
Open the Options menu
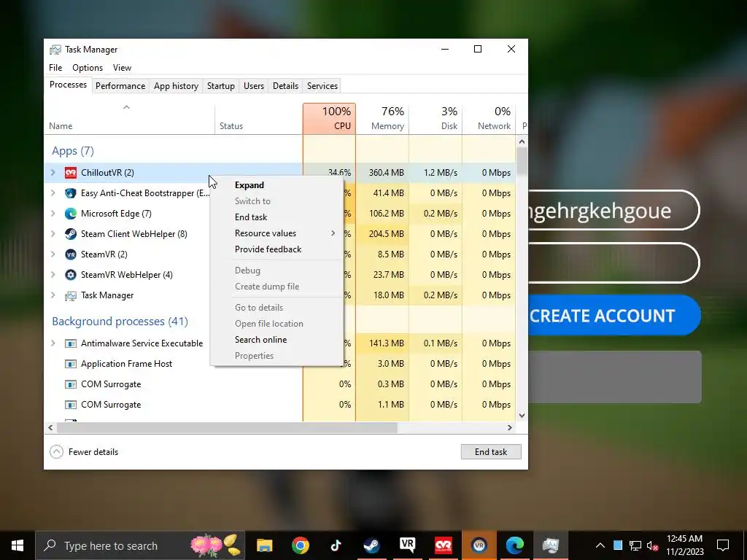[88, 68]
